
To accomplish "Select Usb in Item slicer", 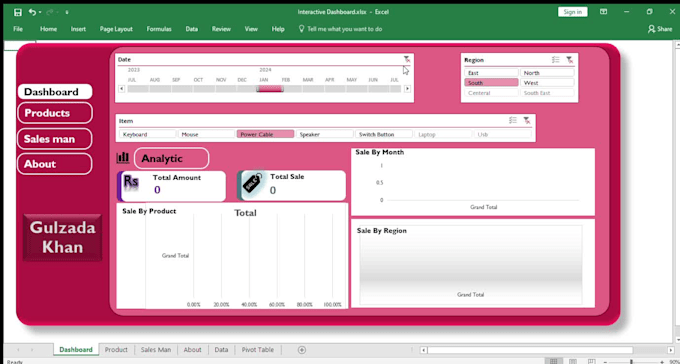I will pyautogui.click(x=502, y=134).
